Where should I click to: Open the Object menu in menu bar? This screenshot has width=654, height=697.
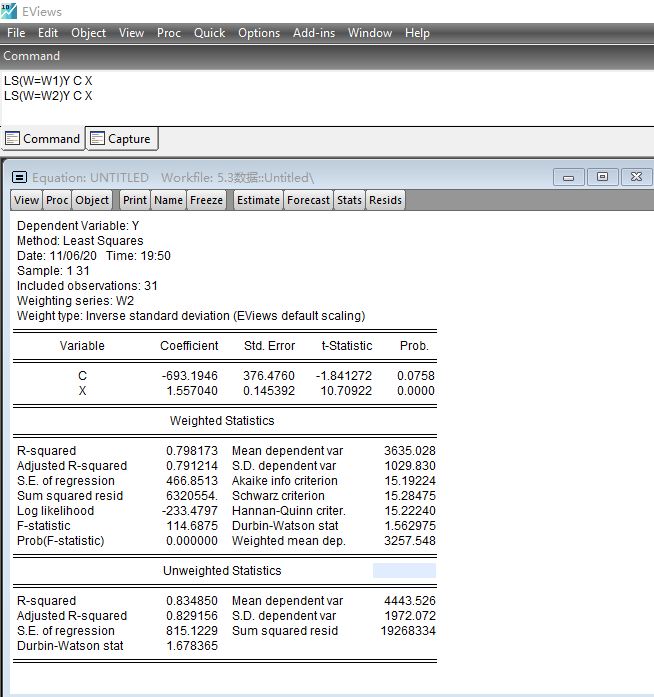click(x=88, y=33)
